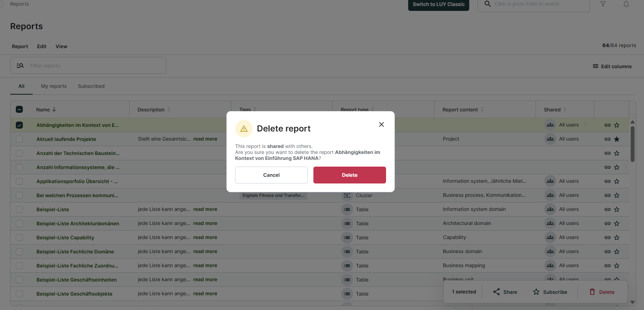Check the Aktuell laufende Projekte row checkbox
This screenshot has width=644, height=310.
[19, 139]
